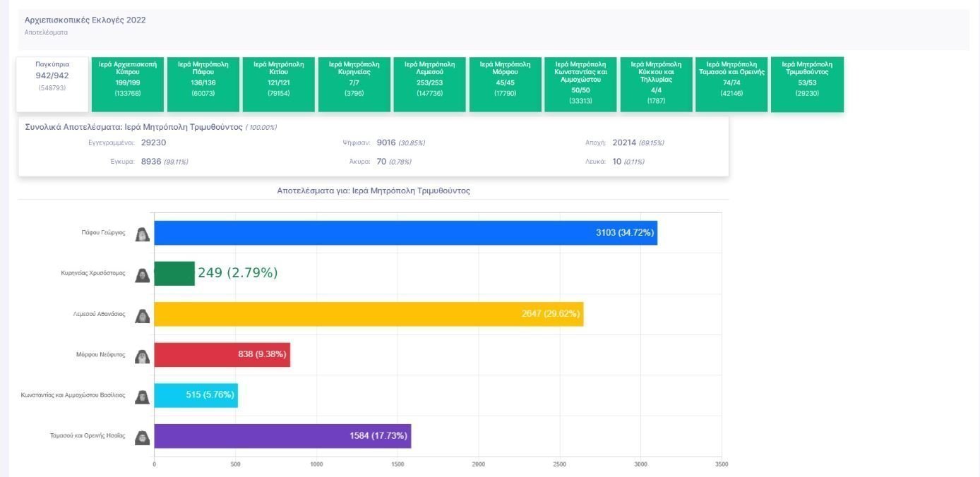The height and width of the screenshot is (477, 980).
Task: Click the green bar for Κυρηνείας Χρυσόστομος
Action: 174,274
